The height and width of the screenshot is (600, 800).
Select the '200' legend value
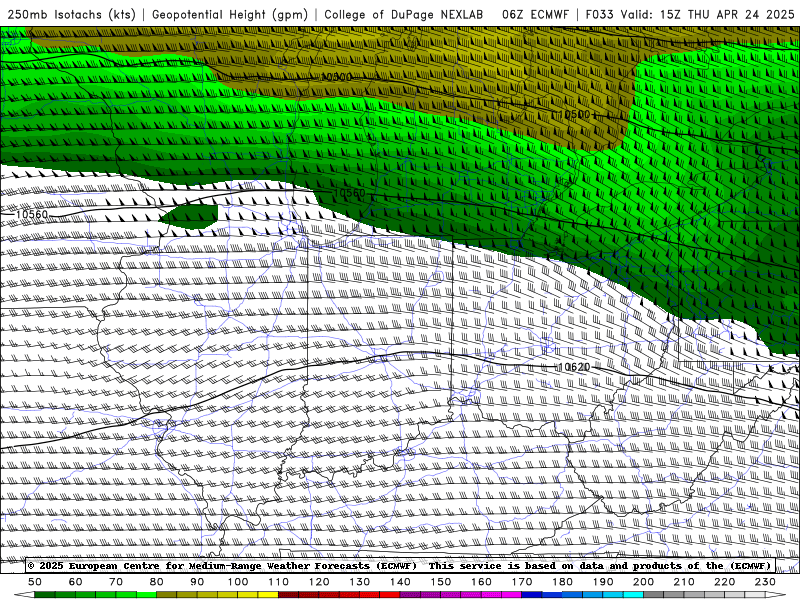click(x=644, y=582)
